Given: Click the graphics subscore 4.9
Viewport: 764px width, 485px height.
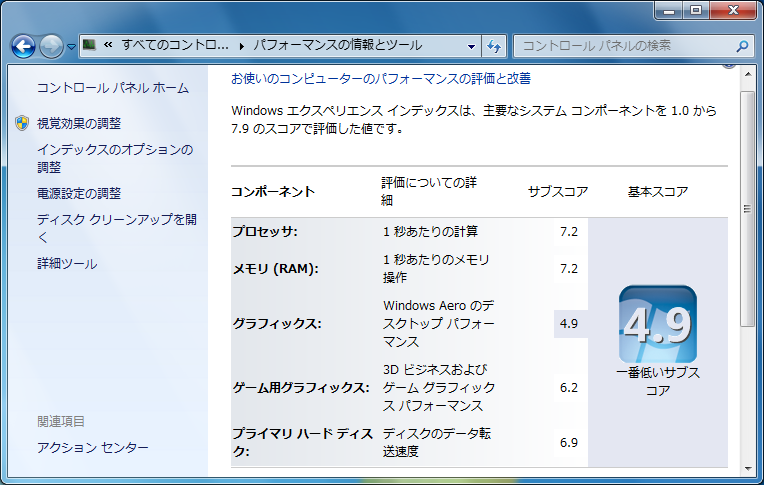Looking at the screenshot, I should pos(569,324).
